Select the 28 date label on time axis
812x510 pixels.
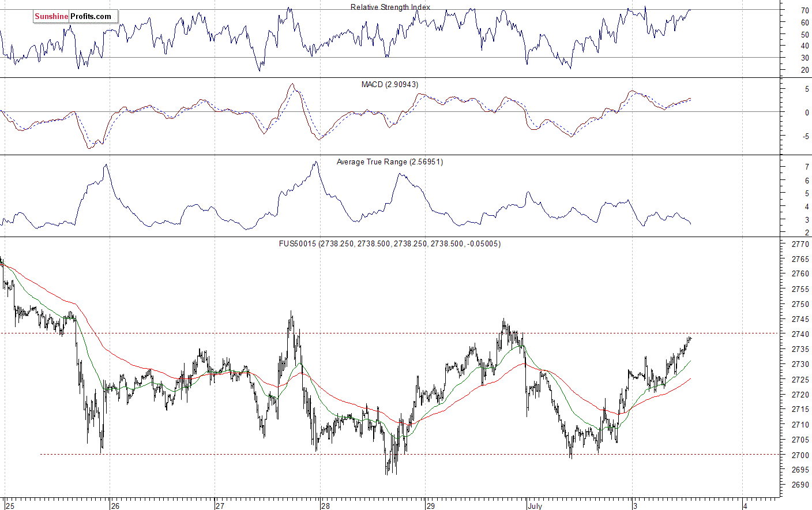click(326, 506)
